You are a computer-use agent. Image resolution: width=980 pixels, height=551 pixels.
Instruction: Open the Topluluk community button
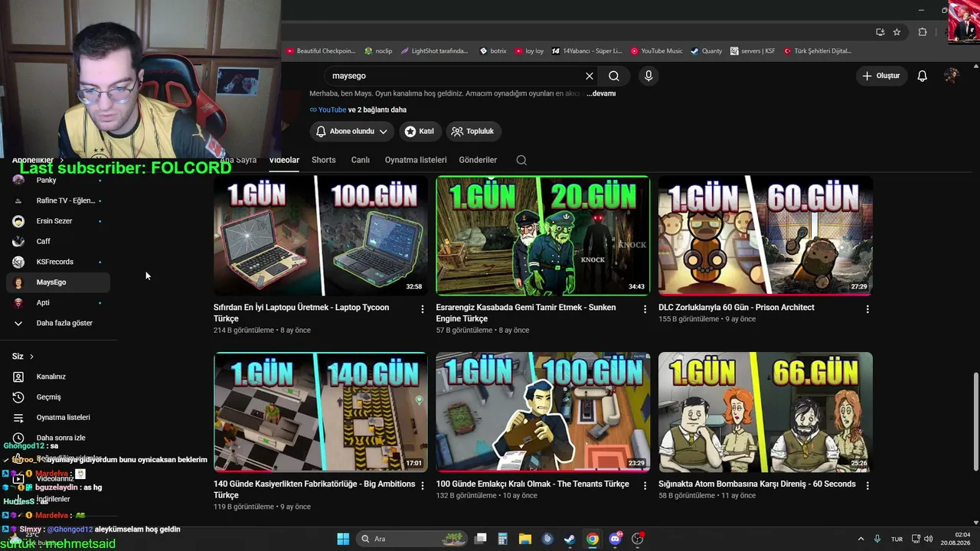[472, 132]
